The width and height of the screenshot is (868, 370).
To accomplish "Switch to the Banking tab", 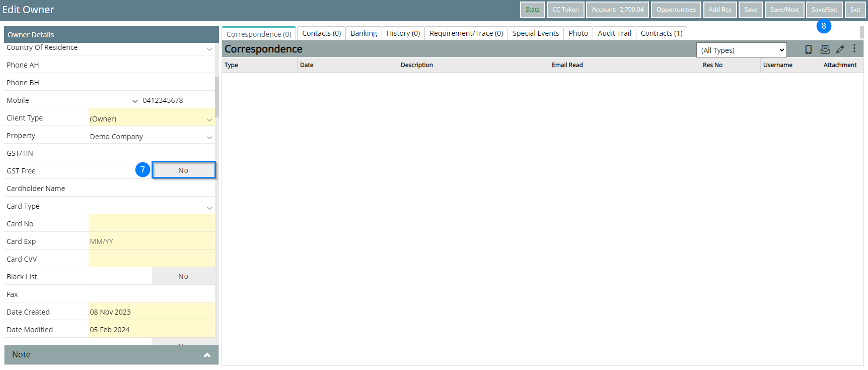I will coord(364,33).
